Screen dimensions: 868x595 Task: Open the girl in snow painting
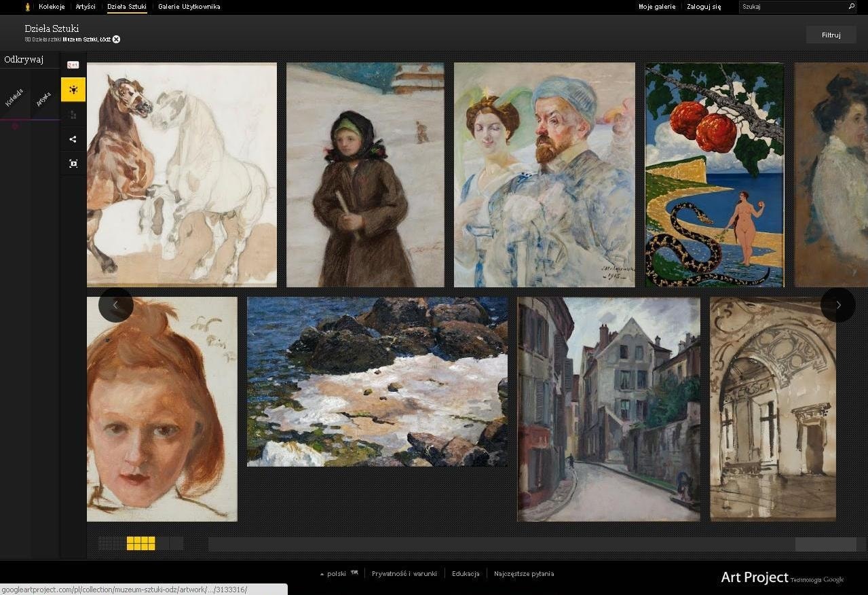[x=365, y=175]
